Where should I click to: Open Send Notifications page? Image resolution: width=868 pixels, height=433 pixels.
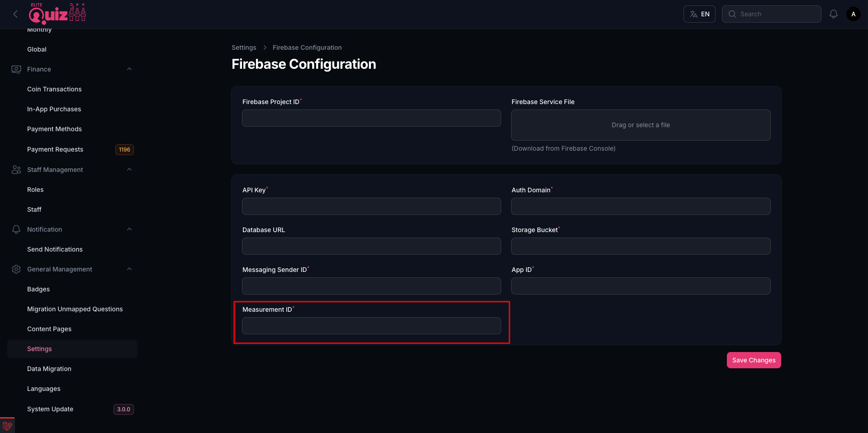[x=55, y=249]
